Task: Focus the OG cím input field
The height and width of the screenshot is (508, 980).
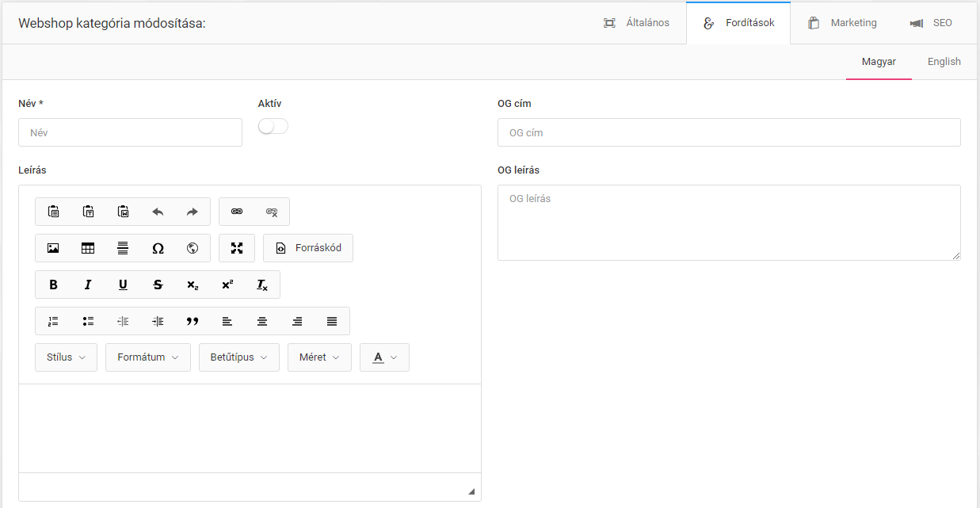Action: coord(729,132)
